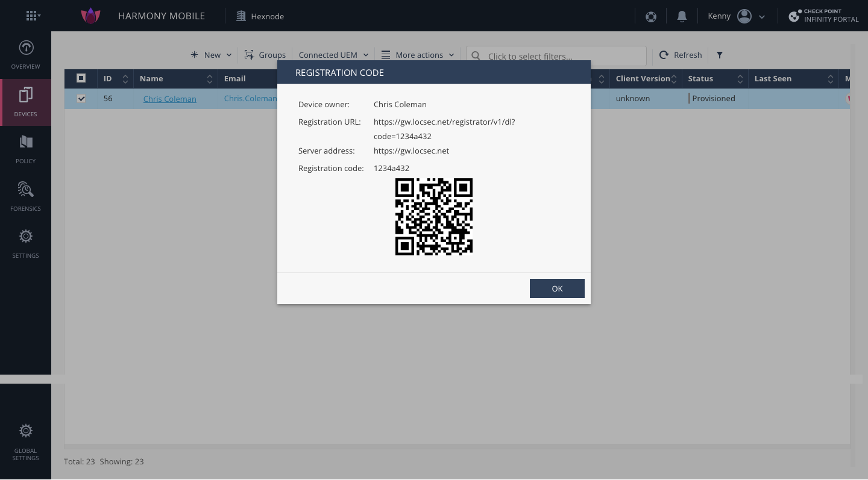The height and width of the screenshot is (480, 868).
Task: Refresh the devices list
Action: click(681, 55)
